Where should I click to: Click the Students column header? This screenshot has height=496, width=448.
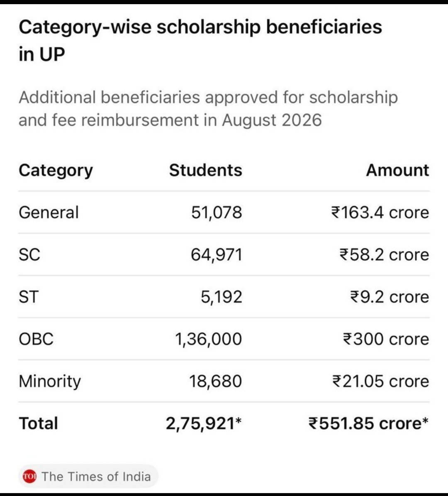pos(205,170)
